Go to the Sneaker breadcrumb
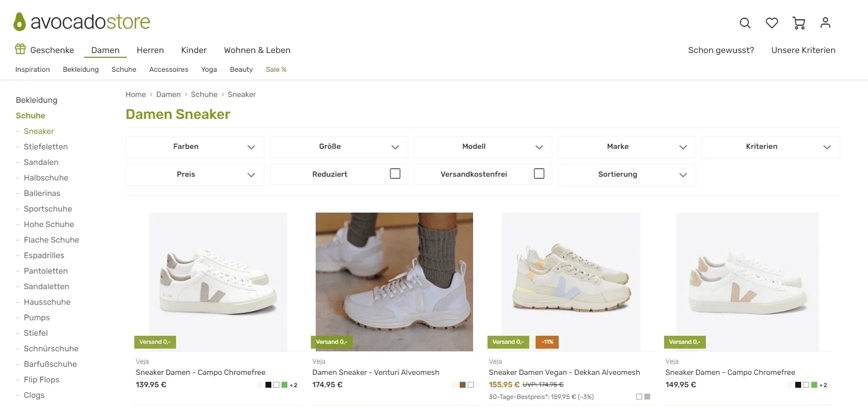Image resolution: width=868 pixels, height=407 pixels. point(242,94)
